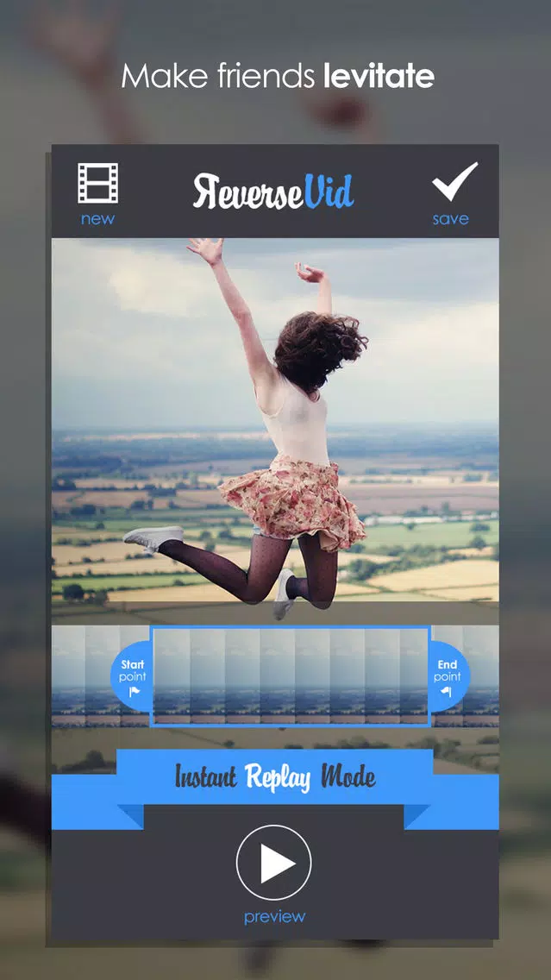551x980 pixels.
Task: Click timeline frames right of the End point
Action: [x=484, y=676]
